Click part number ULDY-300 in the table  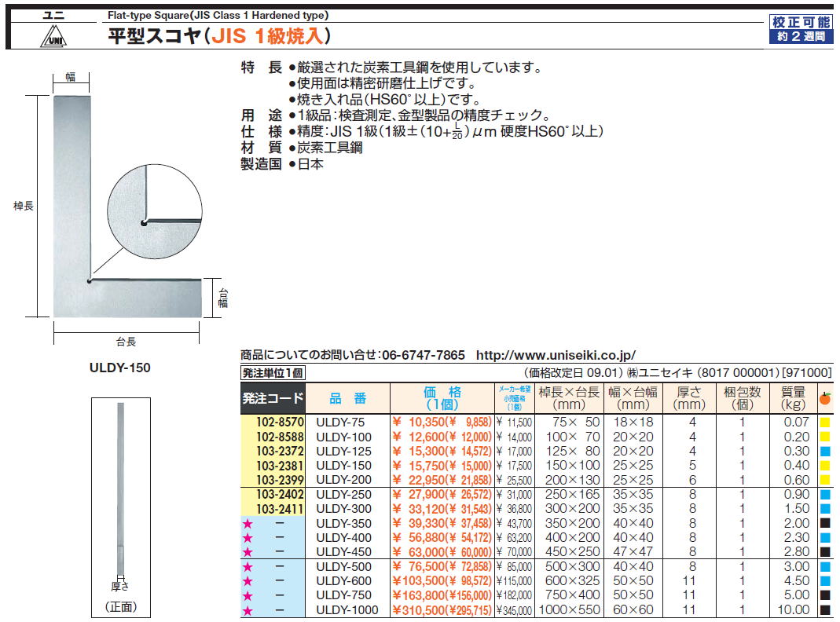point(343,509)
